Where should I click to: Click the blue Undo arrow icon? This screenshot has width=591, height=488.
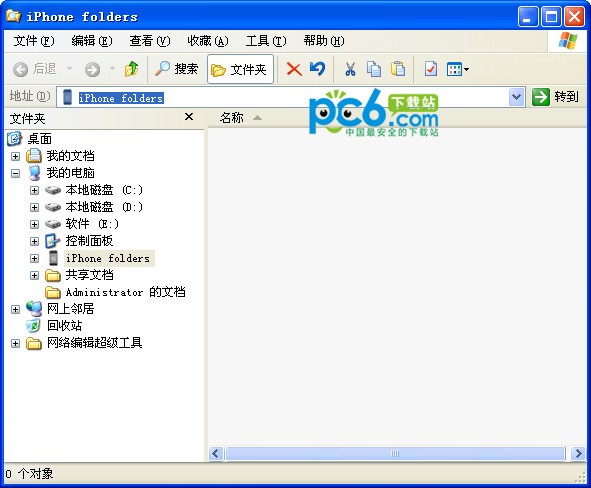[x=317, y=69]
